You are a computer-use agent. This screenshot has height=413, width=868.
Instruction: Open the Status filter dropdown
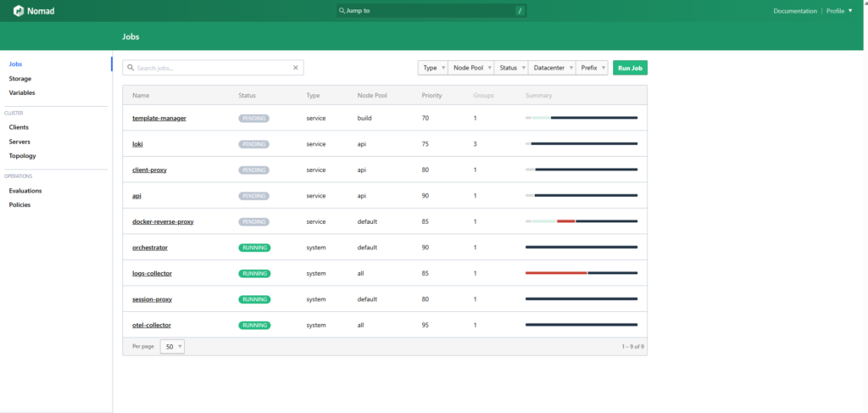tap(511, 68)
